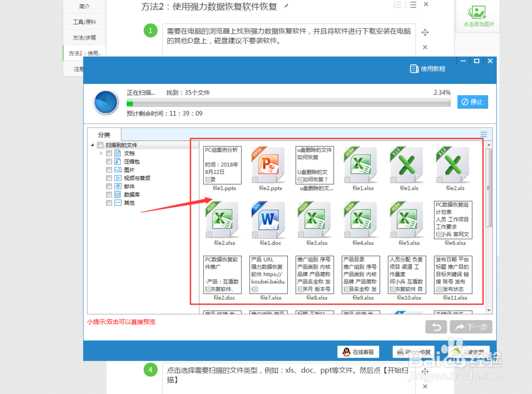Collapse the 扫描到的文件 tree node
Image resolution: width=532 pixels, height=394 pixels.
(x=93, y=145)
